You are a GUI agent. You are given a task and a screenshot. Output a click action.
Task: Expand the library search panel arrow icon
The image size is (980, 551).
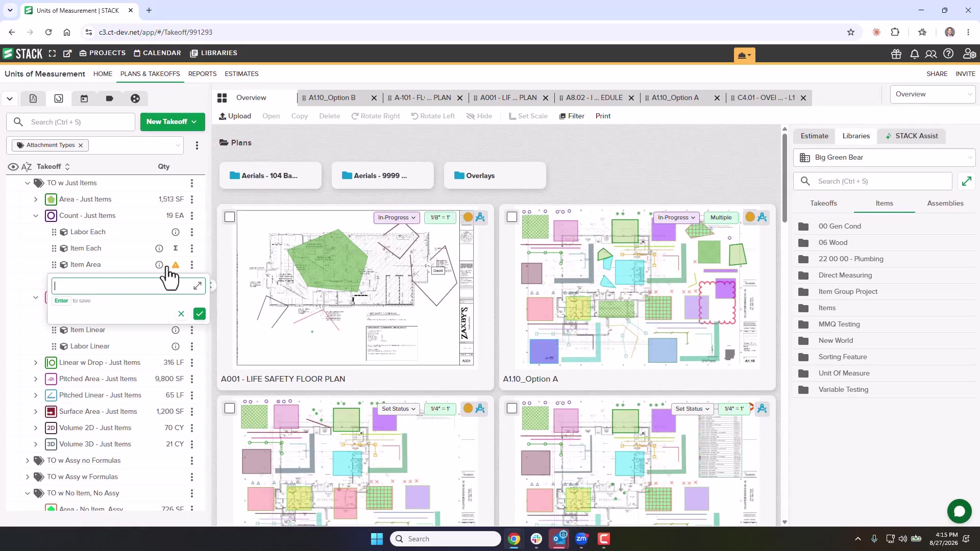(966, 181)
